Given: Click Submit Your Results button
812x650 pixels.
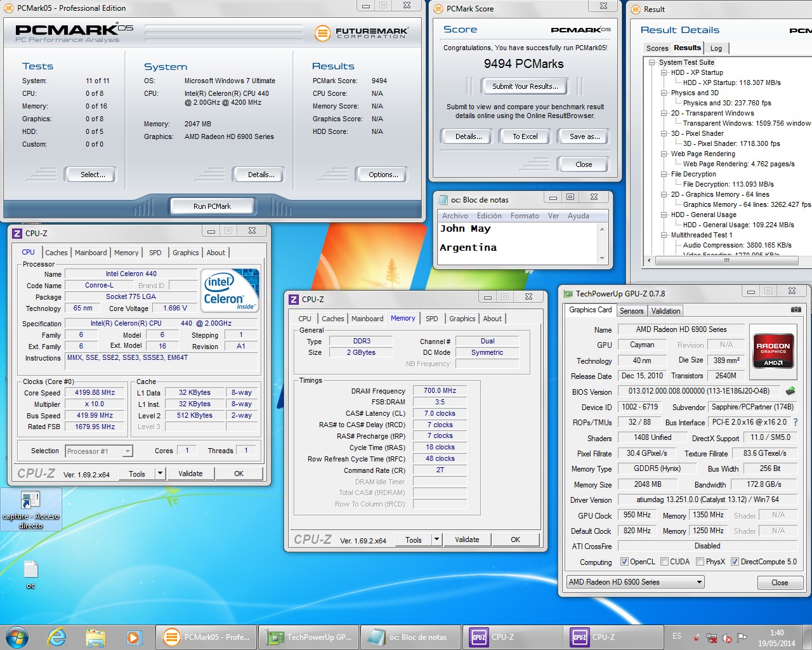Looking at the screenshot, I should (x=525, y=86).
